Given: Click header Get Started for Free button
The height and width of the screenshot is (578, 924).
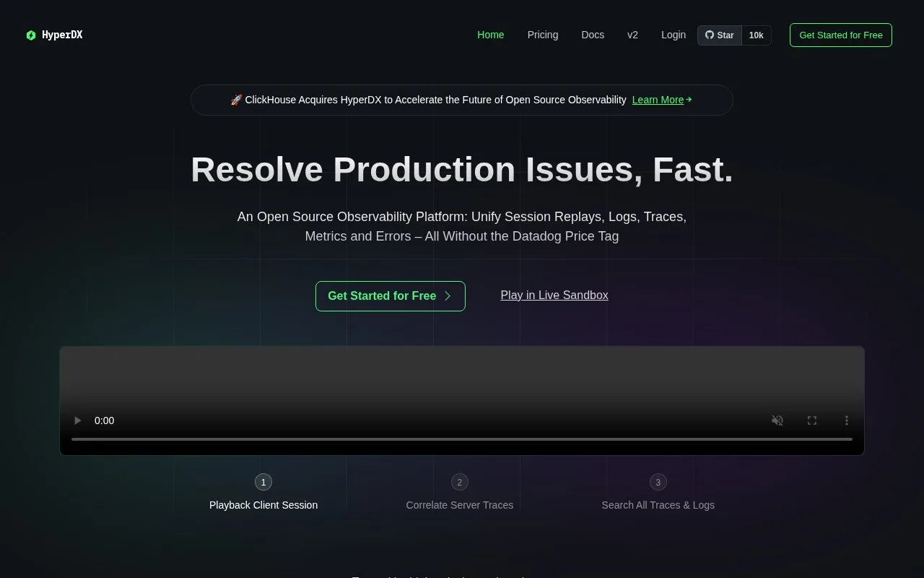Looking at the screenshot, I should coord(841,35).
